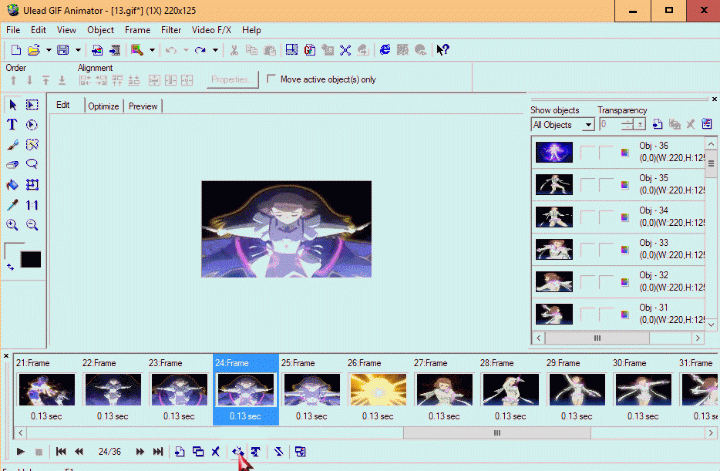This screenshot has width=720, height=471.
Task: Click the Undo arrow icon
Action: tap(171, 50)
